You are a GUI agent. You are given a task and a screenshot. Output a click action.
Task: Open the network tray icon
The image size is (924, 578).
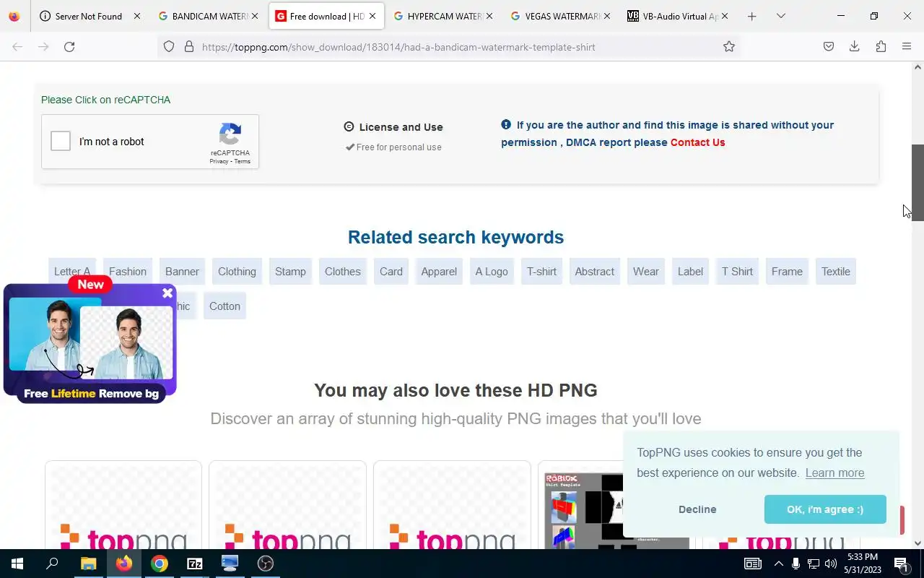click(x=813, y=564)
